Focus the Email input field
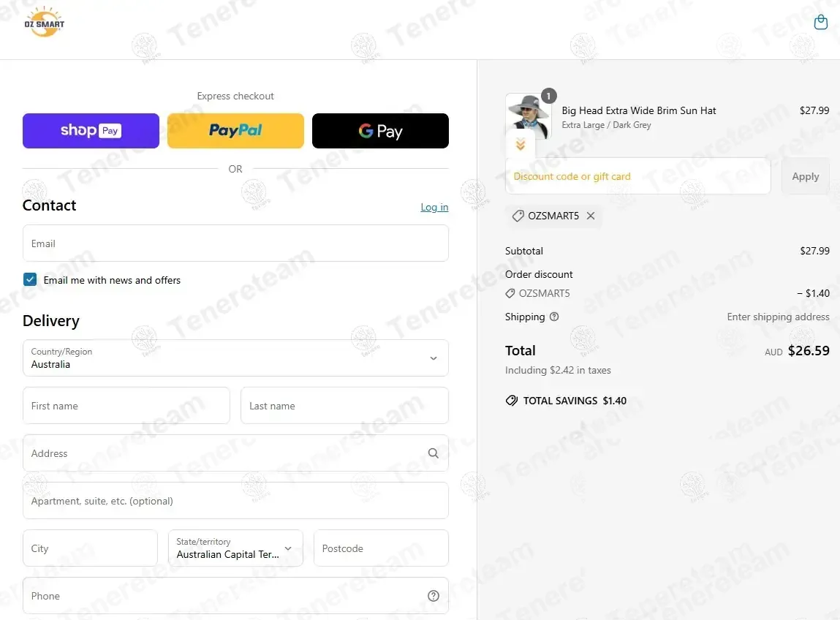Viewport: 840px width, 620px height. pyautogui.click(x=235, y=243)
